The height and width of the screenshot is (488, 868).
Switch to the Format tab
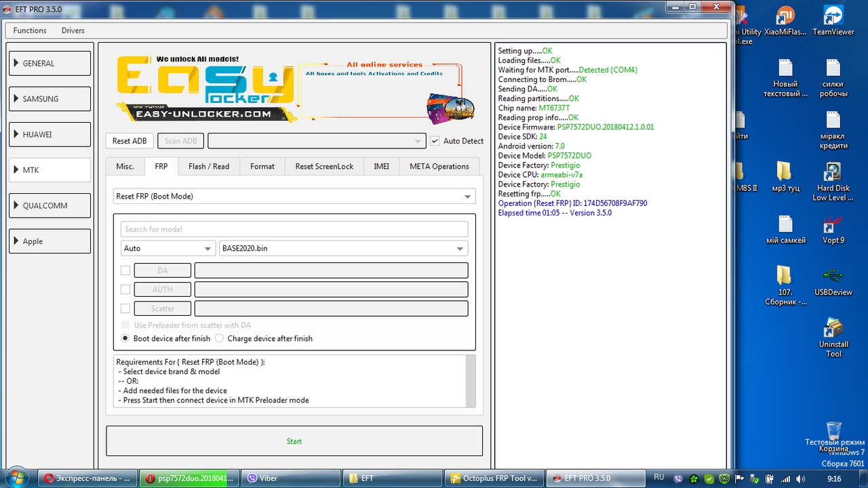262,166
